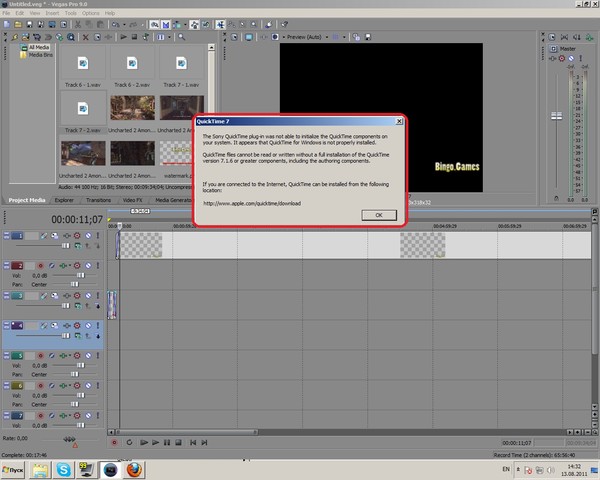Image resolution: width=600 pixels, height=480 pixels.
Task: Select the Track 7 - 2.wav media item
Action: coord(83,113)
